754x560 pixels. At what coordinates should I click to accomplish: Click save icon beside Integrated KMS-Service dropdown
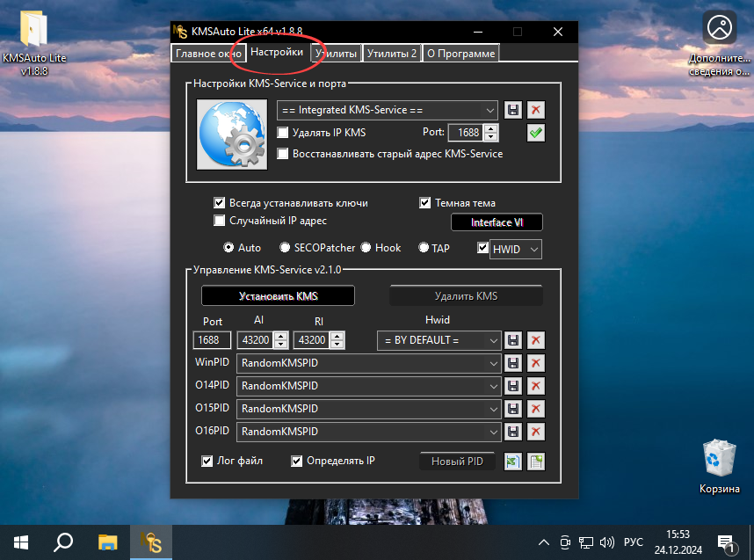pyautogui.click(x=513, y=110)
